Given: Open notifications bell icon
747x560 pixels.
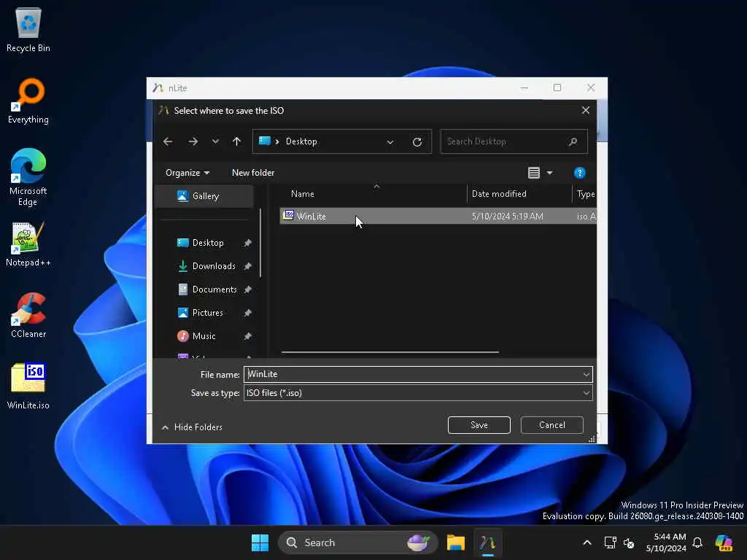Looking at the screenshot, I should tap(697, 542).
